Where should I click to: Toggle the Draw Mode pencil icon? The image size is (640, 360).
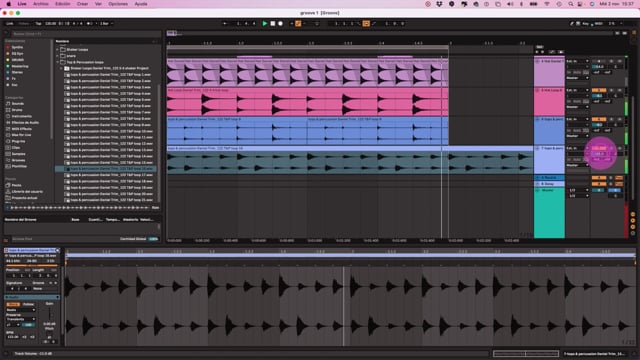(x=572, y=24)
